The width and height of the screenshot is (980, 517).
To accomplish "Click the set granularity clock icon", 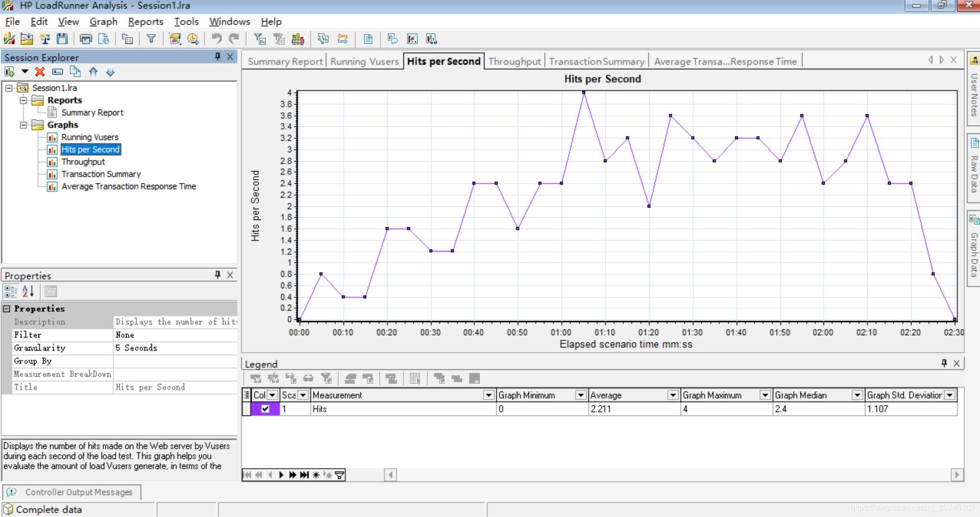I will pyautogui.click(x=193, y=39).
